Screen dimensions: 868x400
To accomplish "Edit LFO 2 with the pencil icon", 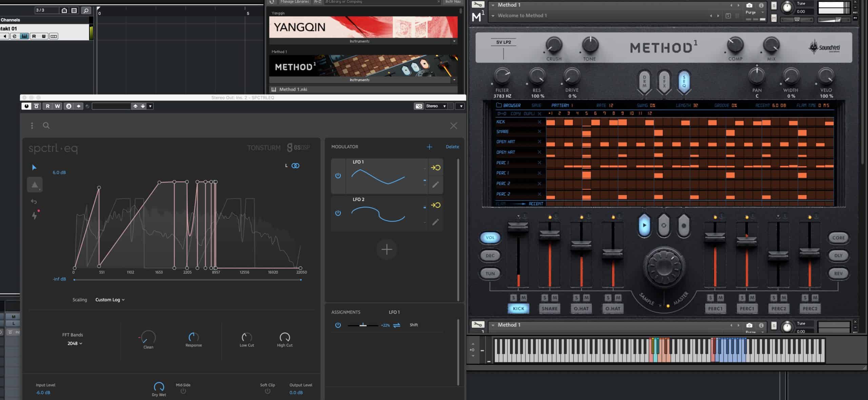I will pos(435,222).
